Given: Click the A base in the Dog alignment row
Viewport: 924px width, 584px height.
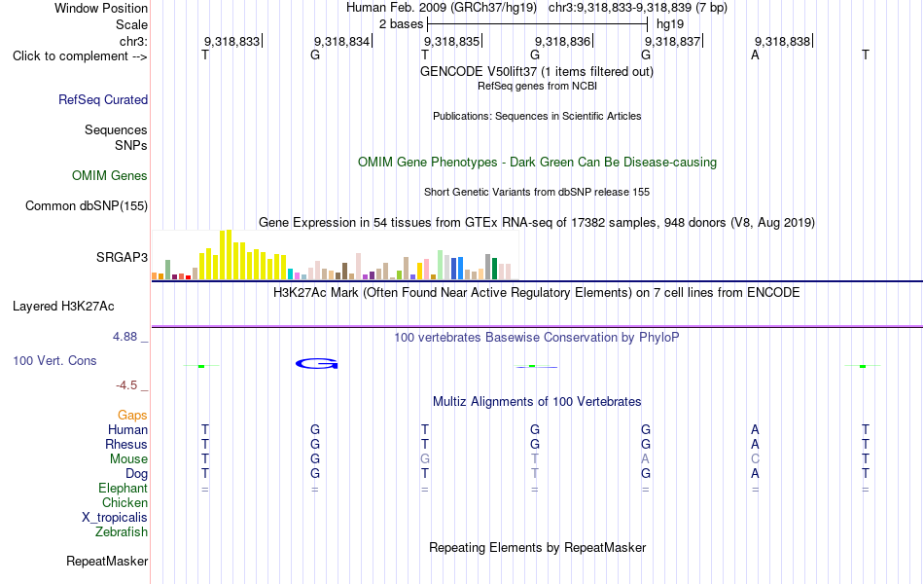Looking at the screenshot, I should point(755,474).
